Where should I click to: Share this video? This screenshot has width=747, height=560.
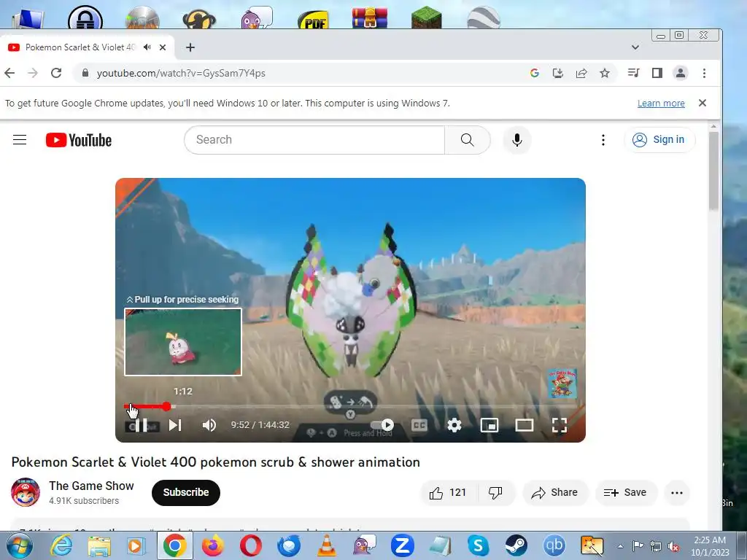[x=555, y=492]
